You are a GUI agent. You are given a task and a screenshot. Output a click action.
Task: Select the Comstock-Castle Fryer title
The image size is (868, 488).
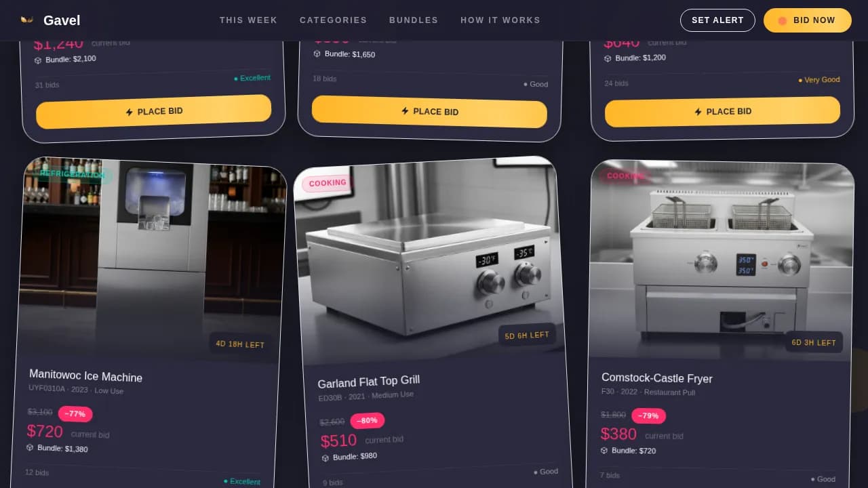click(x=656, y=378)
